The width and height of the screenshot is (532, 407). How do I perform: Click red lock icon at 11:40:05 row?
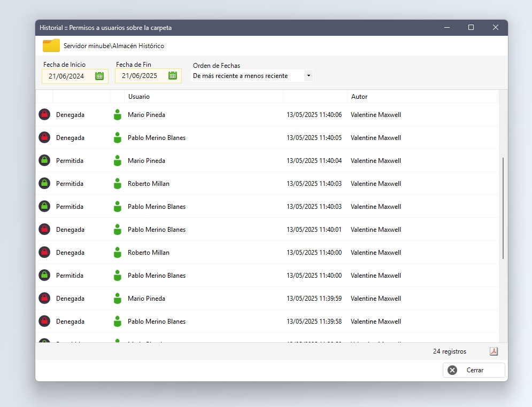[44, 138]
